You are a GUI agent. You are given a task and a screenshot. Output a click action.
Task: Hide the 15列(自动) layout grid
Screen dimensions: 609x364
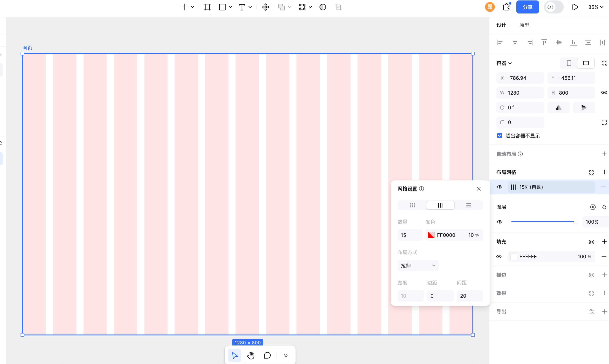point(500,187)
